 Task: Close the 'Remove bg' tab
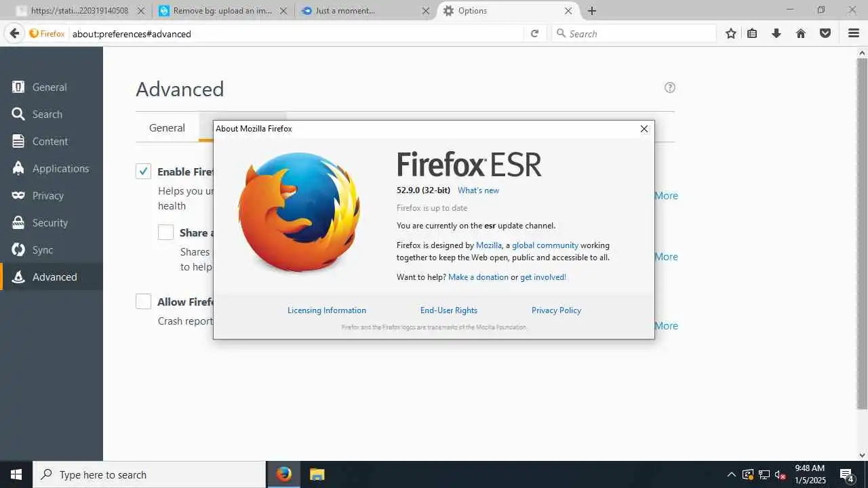283,11
